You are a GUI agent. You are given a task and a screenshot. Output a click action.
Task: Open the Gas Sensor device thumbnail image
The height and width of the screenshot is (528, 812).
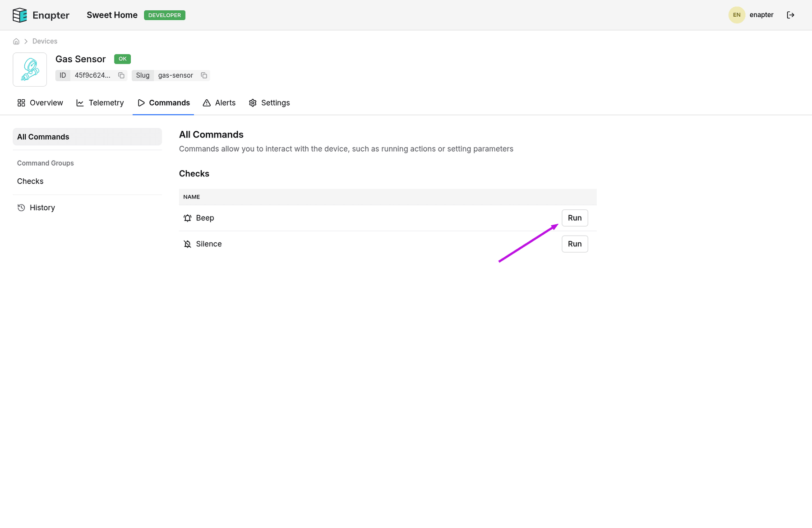29,69
